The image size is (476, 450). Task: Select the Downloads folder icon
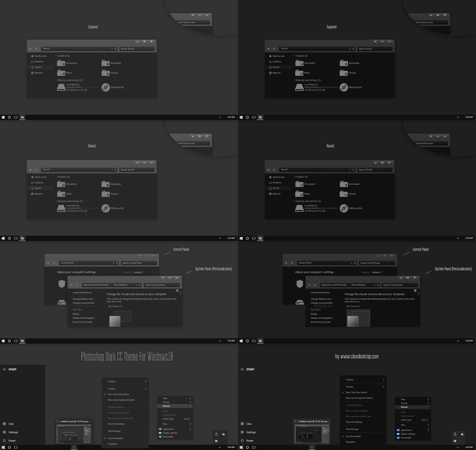(x=105, y=63)
